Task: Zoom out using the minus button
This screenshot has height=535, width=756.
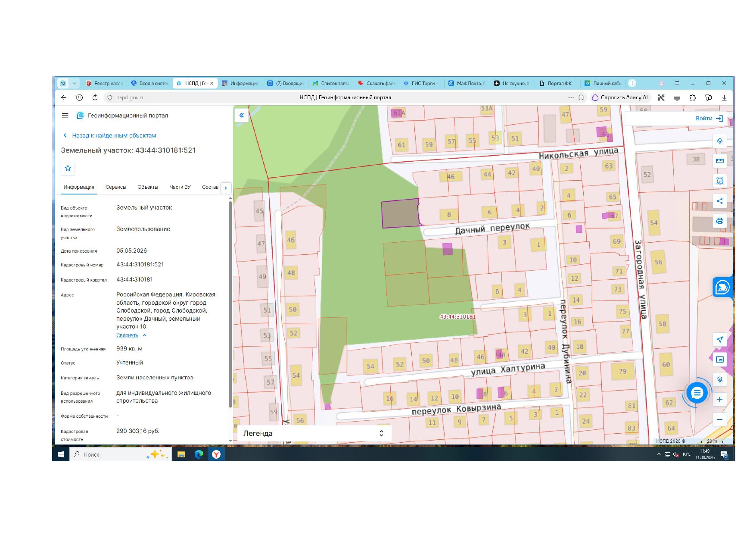Action: 719,419
